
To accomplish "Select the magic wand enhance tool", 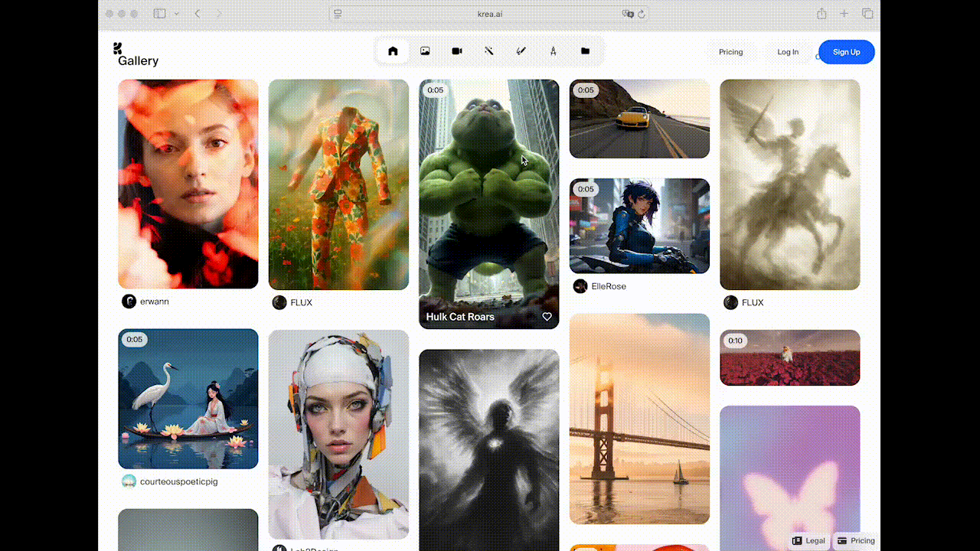I will 488,51.
